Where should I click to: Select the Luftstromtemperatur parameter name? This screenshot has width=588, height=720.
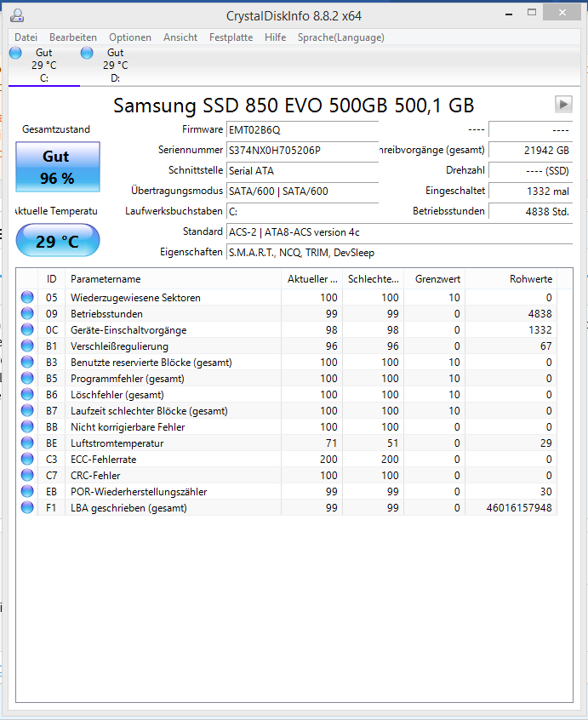coord(117,443)
